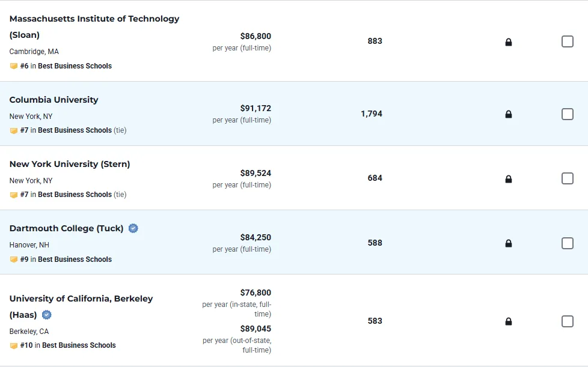
Task: Click the lock icon in the Berkeley Haas row
Action: pyautogui.click(x=509, y=321)
